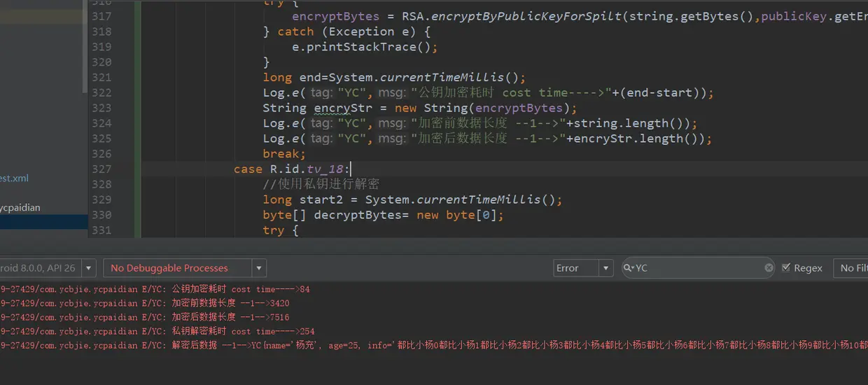Open the device dropdown showing API 26
This screenshot has width=868, height=385.
coord(48,268)
